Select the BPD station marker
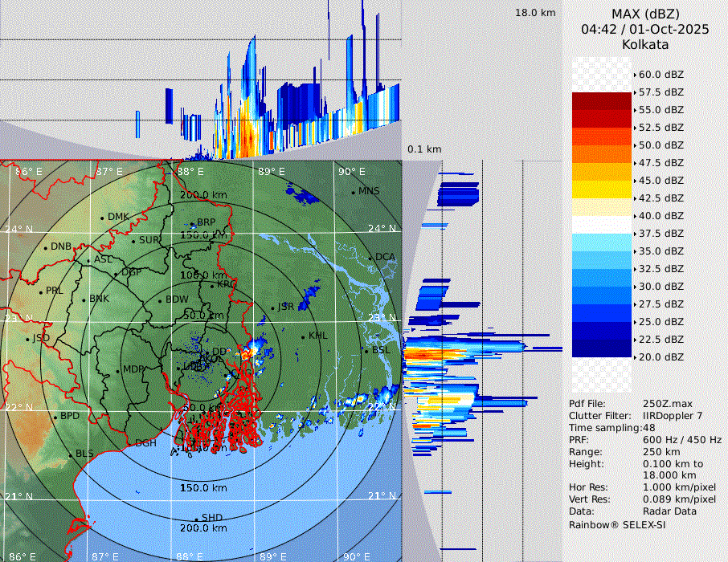 (55, 417)
